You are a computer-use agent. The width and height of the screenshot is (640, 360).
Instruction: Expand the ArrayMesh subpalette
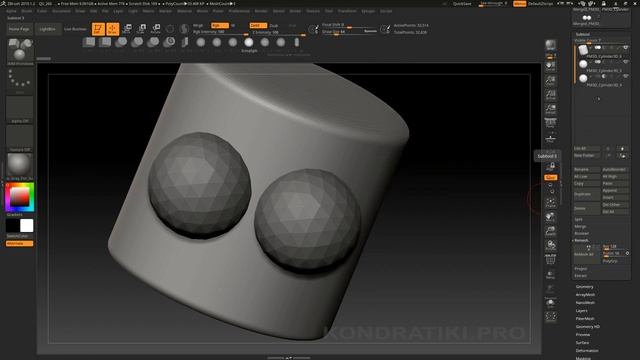click(585, 295)
